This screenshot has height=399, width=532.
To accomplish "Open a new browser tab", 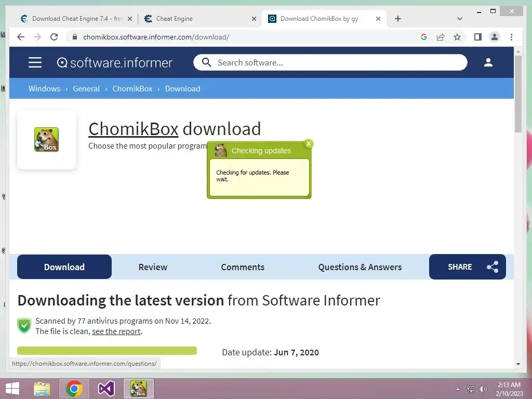I will pos(398,19).
